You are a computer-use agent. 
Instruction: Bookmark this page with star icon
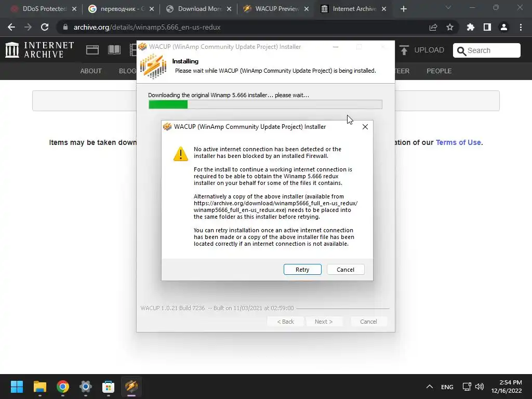[x=450, y=27]
